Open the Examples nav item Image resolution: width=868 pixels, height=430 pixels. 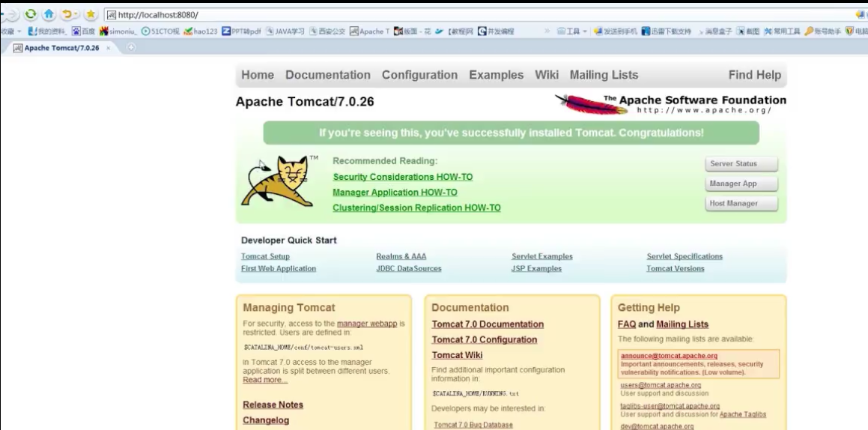coord(496,75)
